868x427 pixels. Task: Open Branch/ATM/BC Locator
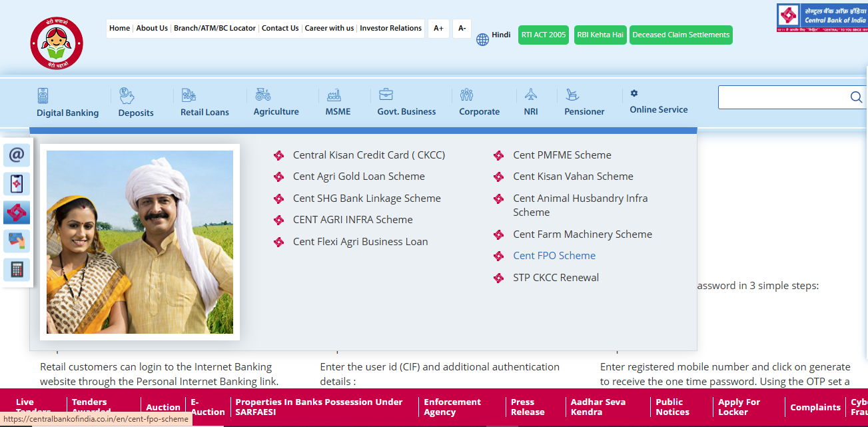pos(215,28)
